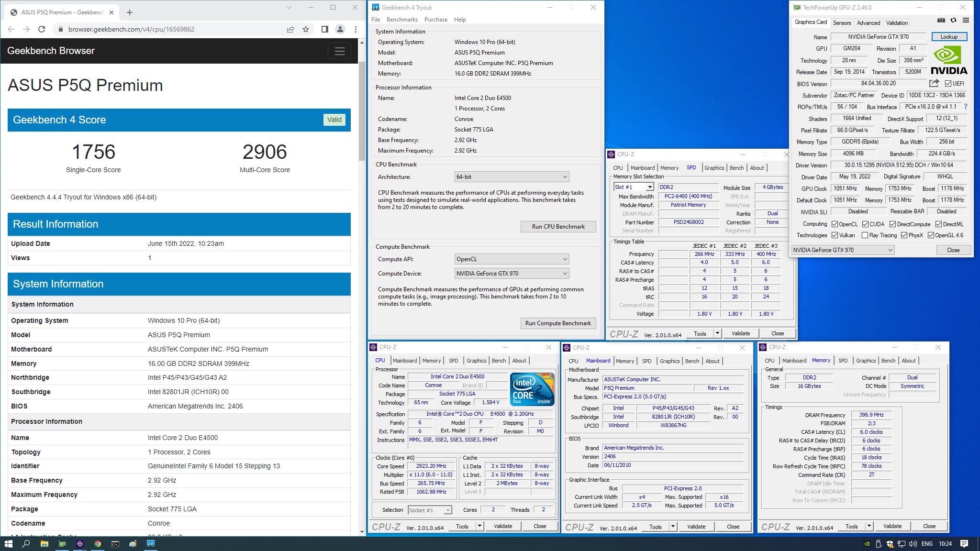
Task: Open the Bench tab in CPU-Z SPD window
Action: (x=736, y=168)
